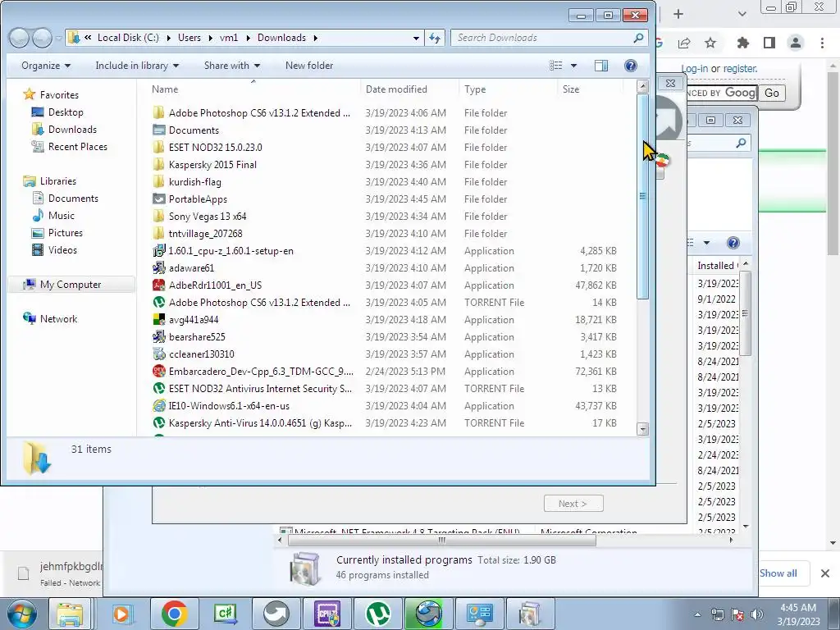Open Google Chrome from the taskbar
The height and width of the screenshot is (630, 840).
(174, 614)
